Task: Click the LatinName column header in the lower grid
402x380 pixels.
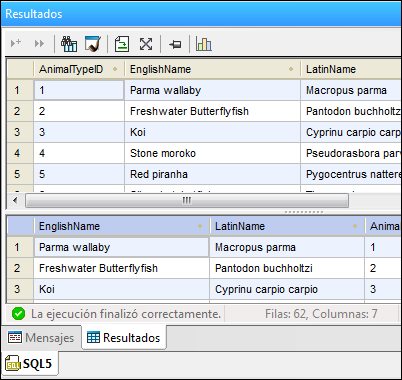Action: tap(287, 226)
